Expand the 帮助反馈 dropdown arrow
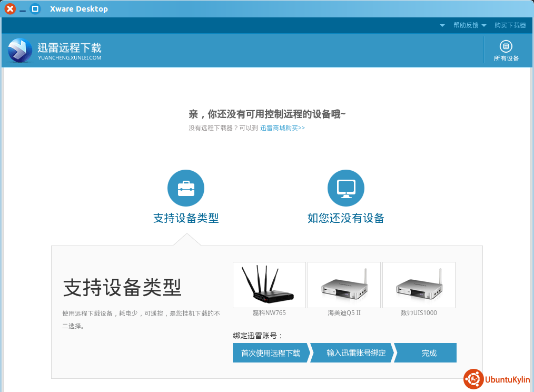The height and width of the screenshot is (392, 534). click(x=483, y=25)
